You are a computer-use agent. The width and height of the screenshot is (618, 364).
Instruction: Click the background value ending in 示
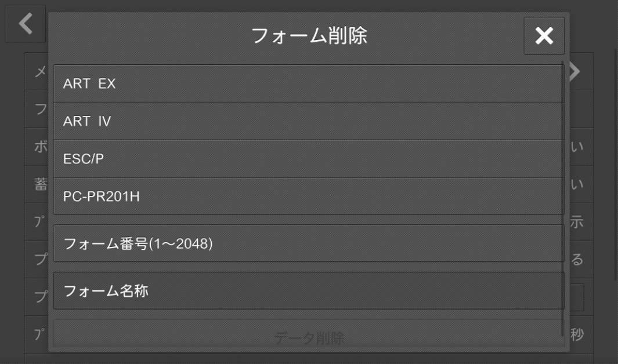(x=577, y=222)
